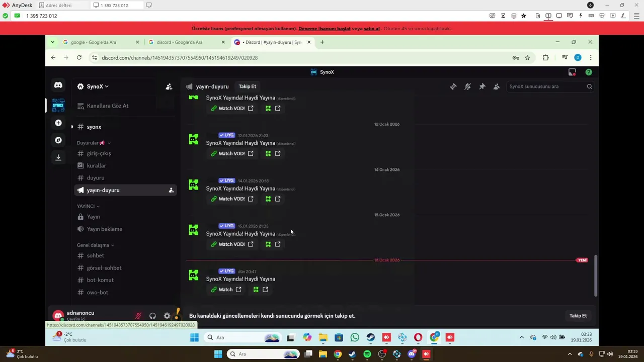Click the Chrome address bar URL
The image size is (644, 362).
[x=180, y=58]
